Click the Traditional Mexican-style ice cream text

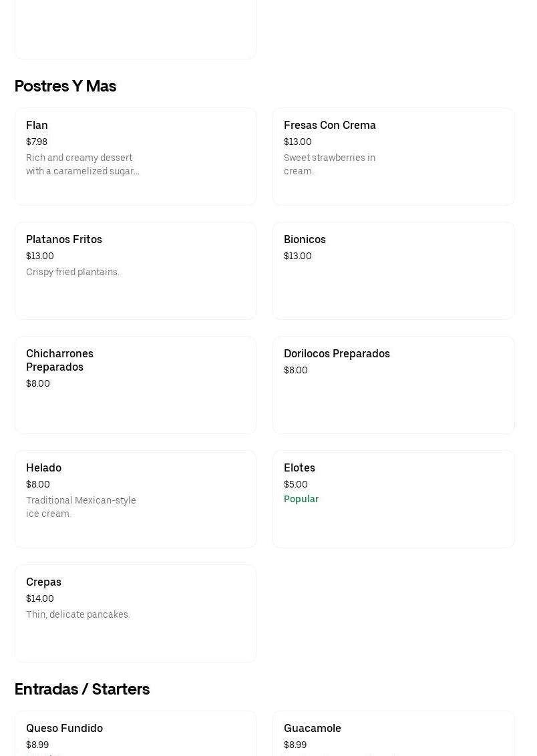pos(81,507)
